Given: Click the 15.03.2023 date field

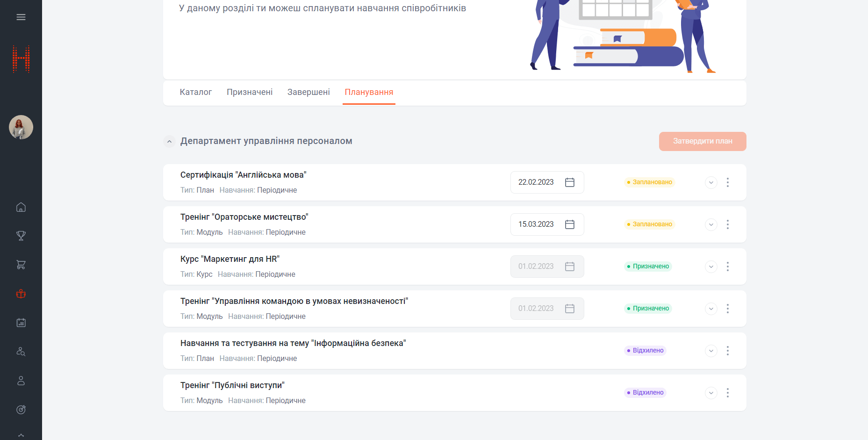Looking at the screenshot, I should click(x=536, y=224).
